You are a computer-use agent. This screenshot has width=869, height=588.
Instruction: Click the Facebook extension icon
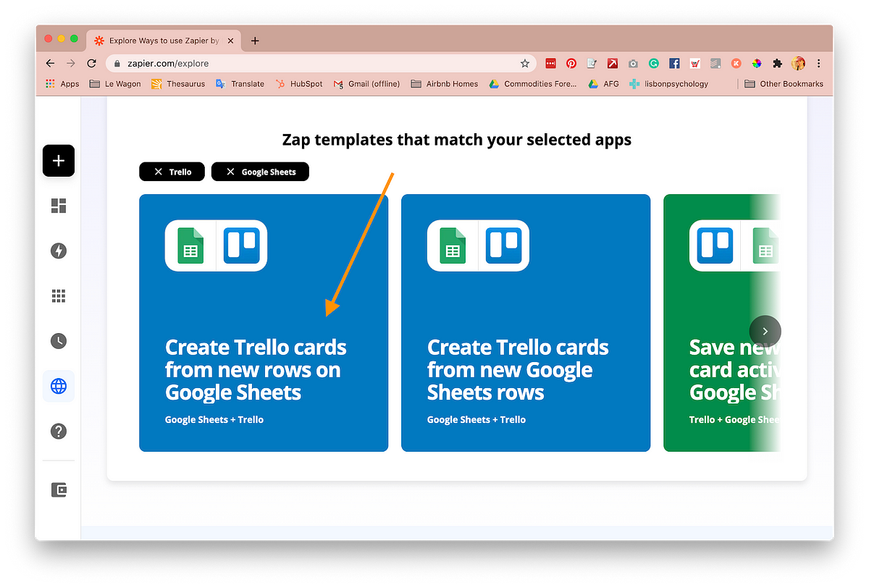[674, 64]
